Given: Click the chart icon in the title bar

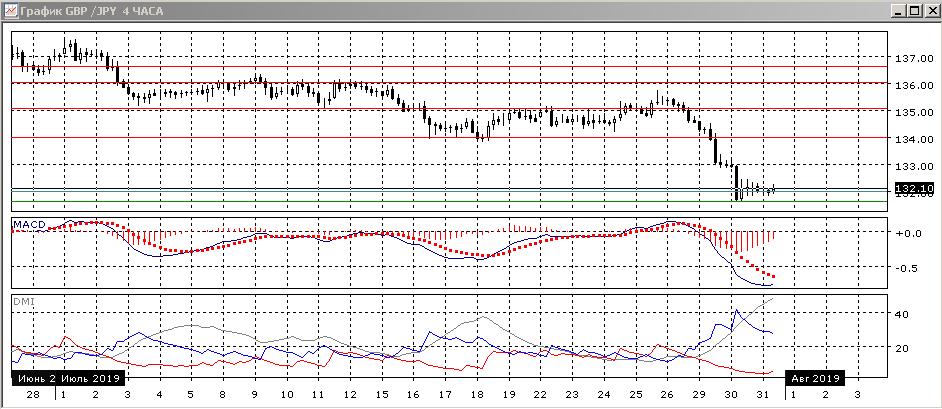Looking at the screenshot, I should click(x=11, y=11).
